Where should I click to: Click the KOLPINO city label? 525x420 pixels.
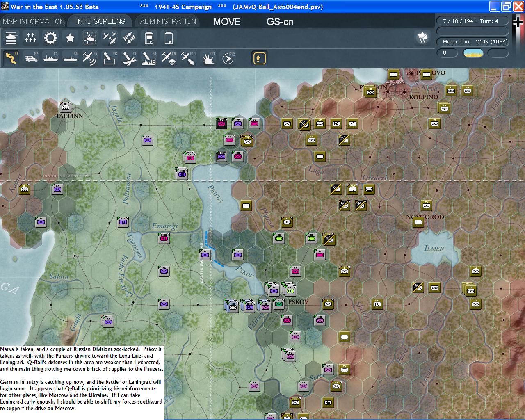coord(424,97)
